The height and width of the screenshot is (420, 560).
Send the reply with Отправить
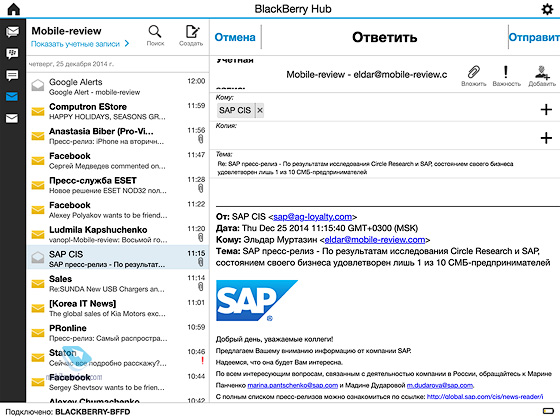click(x=534, y=37)
